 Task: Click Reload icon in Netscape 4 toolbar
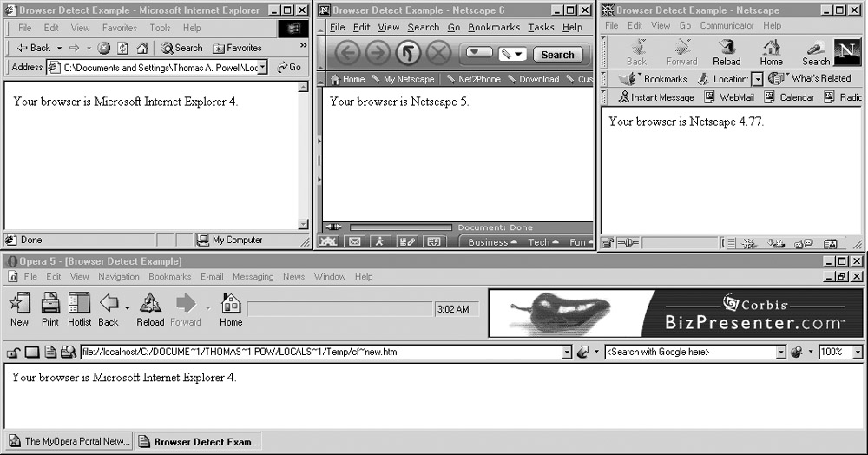726,52
